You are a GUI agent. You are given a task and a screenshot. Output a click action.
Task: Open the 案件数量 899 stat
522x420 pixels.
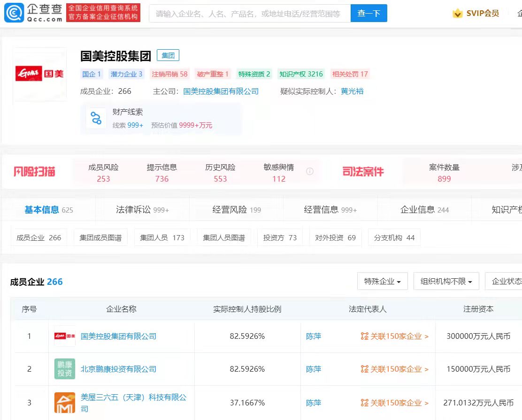[x=444, y=173]
